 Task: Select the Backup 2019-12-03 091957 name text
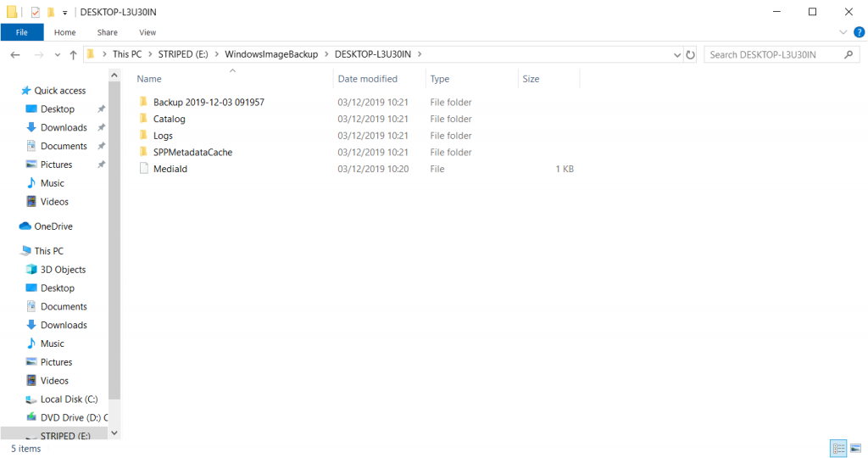209,102
